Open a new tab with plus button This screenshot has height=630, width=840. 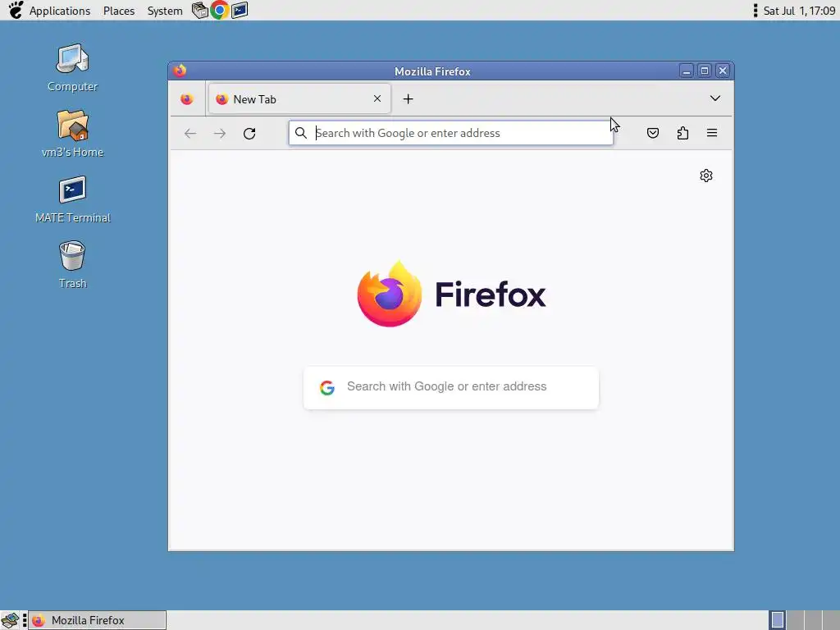click(408, 98)
